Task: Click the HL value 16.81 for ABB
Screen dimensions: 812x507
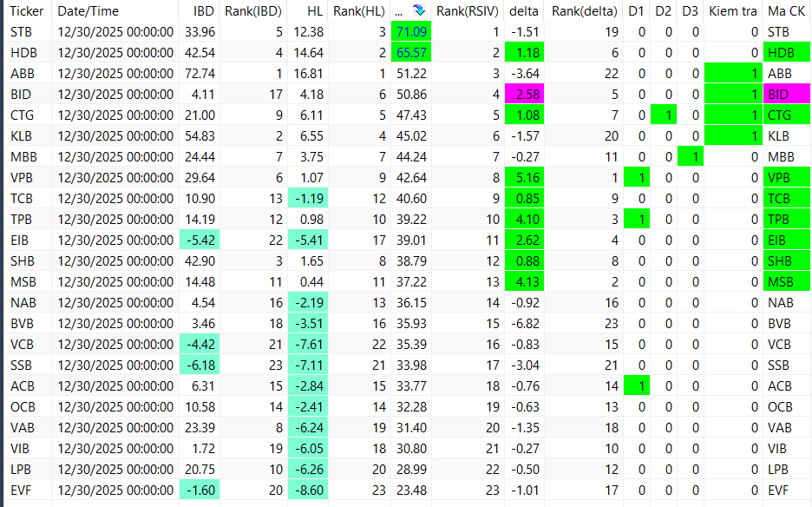Action: (x=309, y=74)
